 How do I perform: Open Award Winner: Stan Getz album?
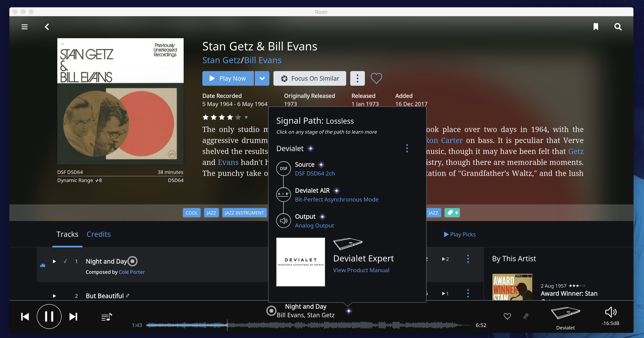(x=569, y=294)
